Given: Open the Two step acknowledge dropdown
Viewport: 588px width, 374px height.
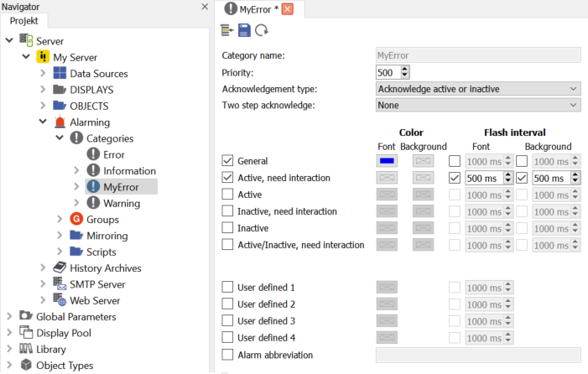Looking at the screenshot, I should tap(477, 106).
